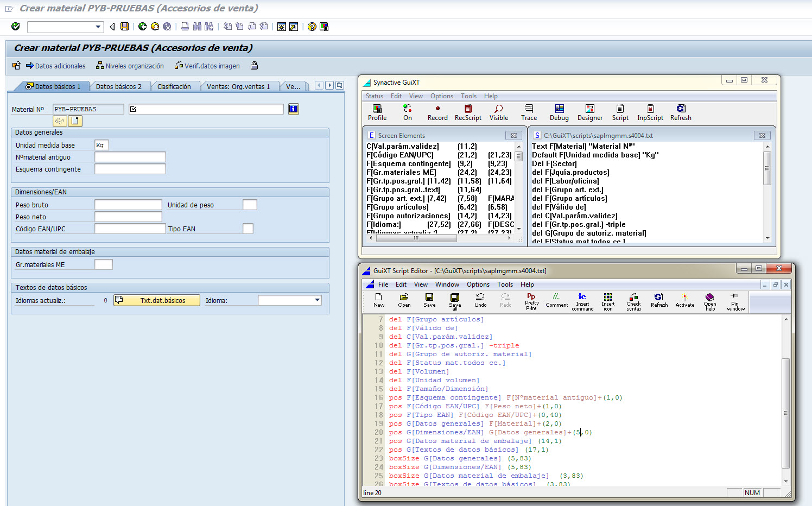Toggle the GuiXT On switch
The height and width of the screenshot is (506, 812).
408,112
